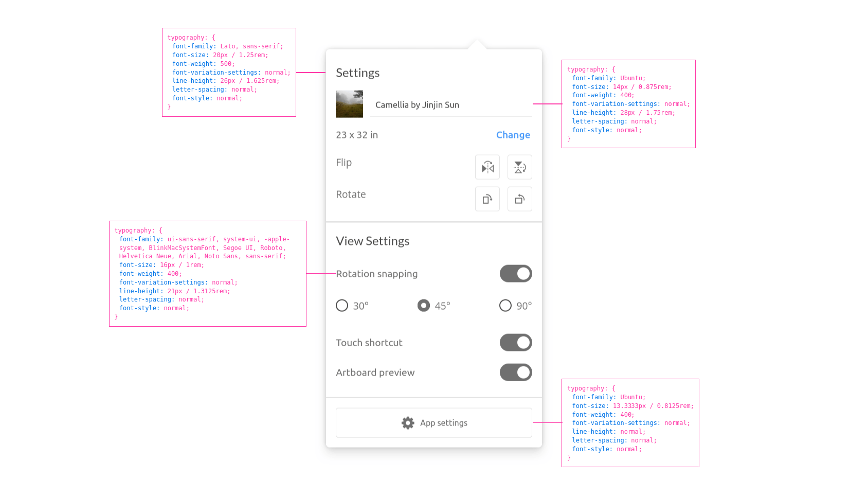Choose the 45° snapping option
Screen dimensions: 868x497
tap(424, 306)
